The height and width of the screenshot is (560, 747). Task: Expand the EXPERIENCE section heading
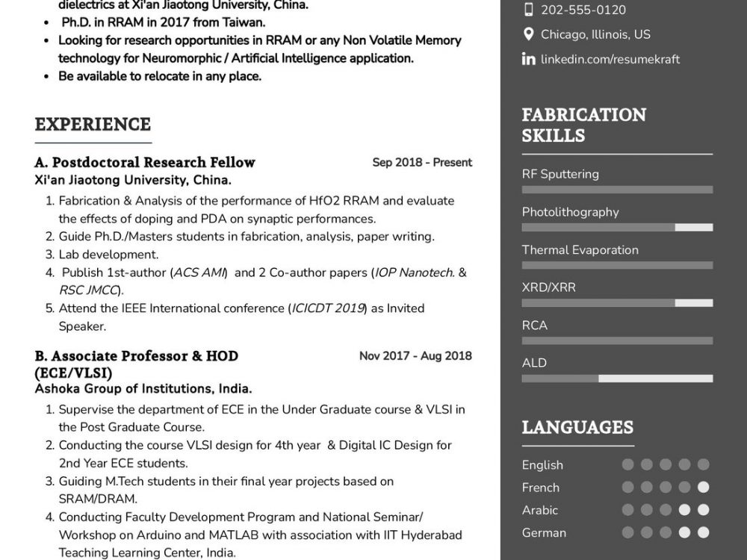click(x=93, y=124)
